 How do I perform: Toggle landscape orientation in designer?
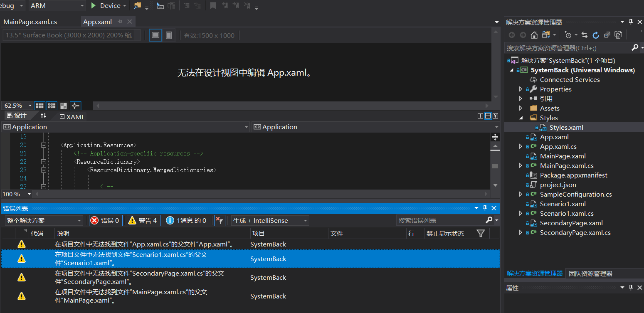[155, 35]
